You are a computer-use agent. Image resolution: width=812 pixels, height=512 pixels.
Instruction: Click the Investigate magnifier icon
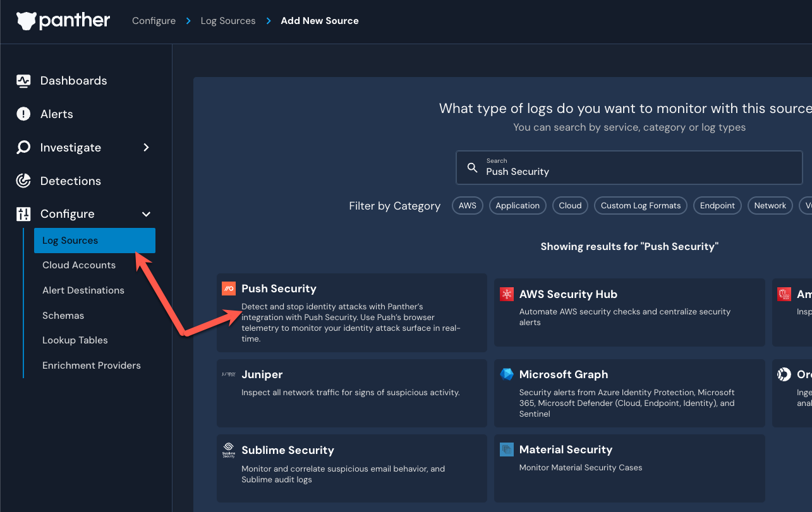23,148
